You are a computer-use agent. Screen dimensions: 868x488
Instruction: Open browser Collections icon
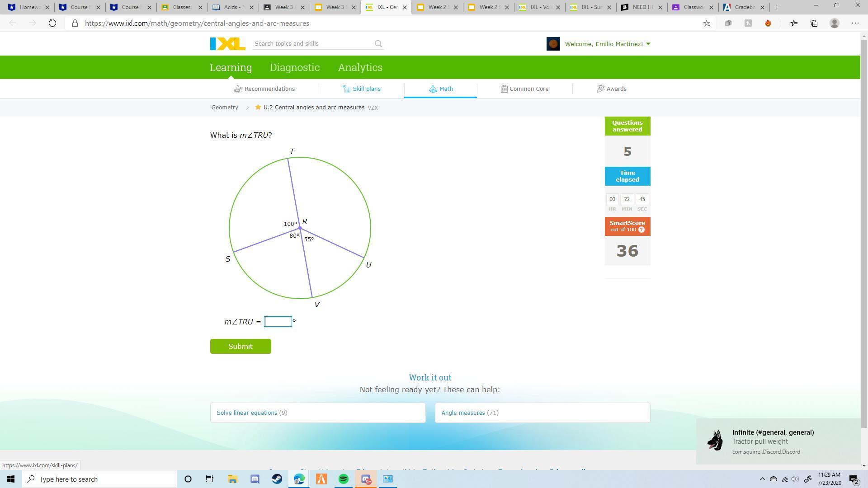tap(814, 23)
